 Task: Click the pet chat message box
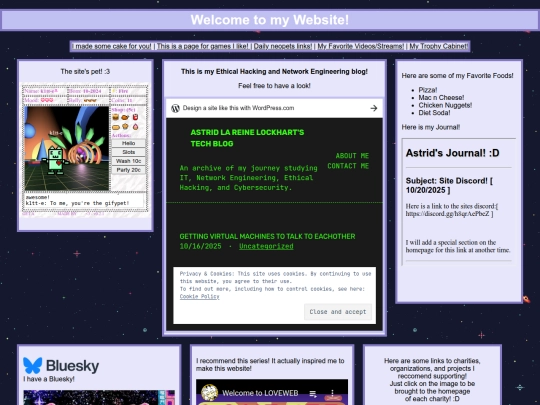[x=84, y=200]
